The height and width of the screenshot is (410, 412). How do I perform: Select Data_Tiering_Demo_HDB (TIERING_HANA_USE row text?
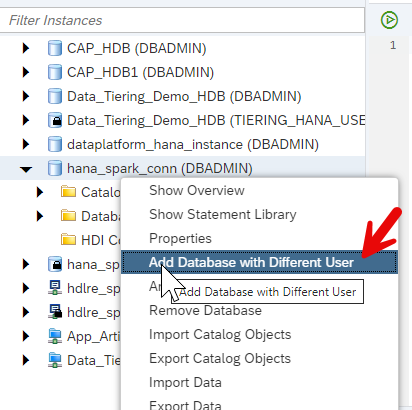[216, 120]
